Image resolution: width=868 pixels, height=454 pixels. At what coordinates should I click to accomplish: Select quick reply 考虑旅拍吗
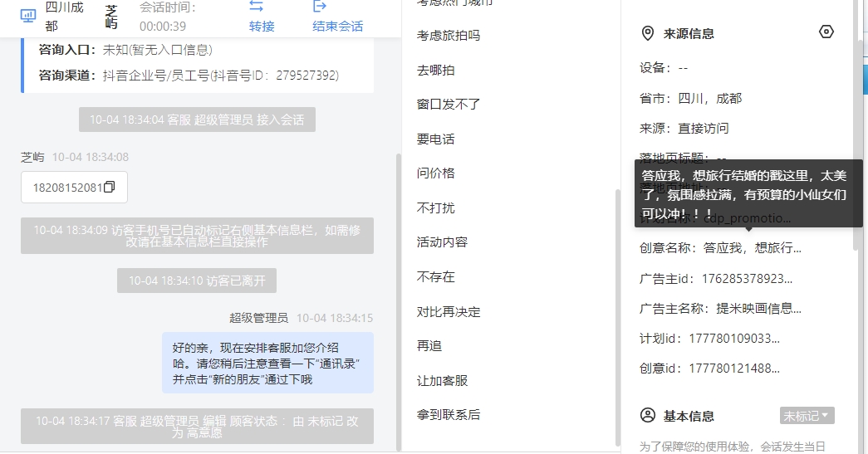449,36
